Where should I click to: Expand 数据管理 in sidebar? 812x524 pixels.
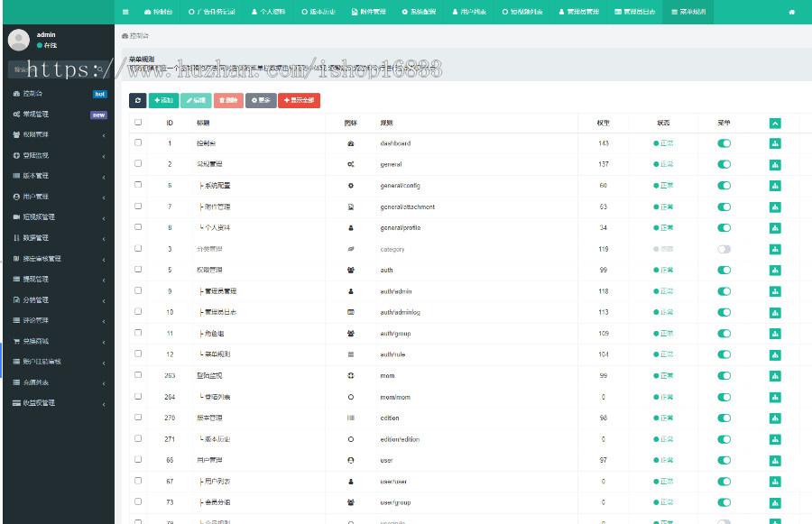point(59,238)
